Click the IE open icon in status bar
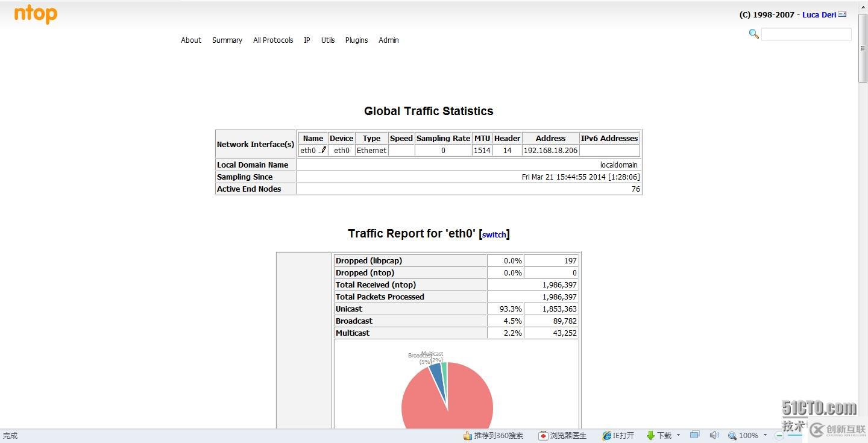 coord(607,435)
